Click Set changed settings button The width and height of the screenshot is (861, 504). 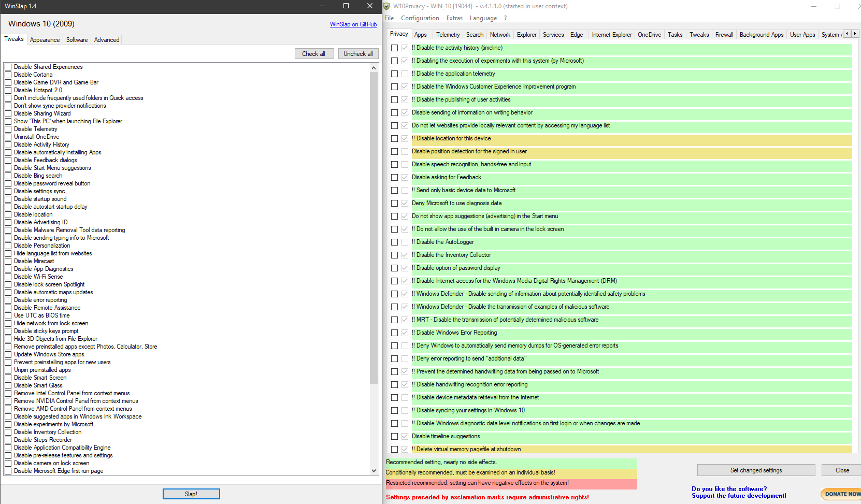(x=756, y=470)
